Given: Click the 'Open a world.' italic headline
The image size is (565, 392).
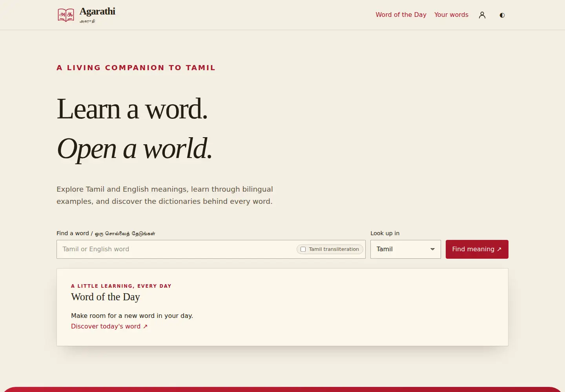Looking at the screenshot, I should [135, 148].
